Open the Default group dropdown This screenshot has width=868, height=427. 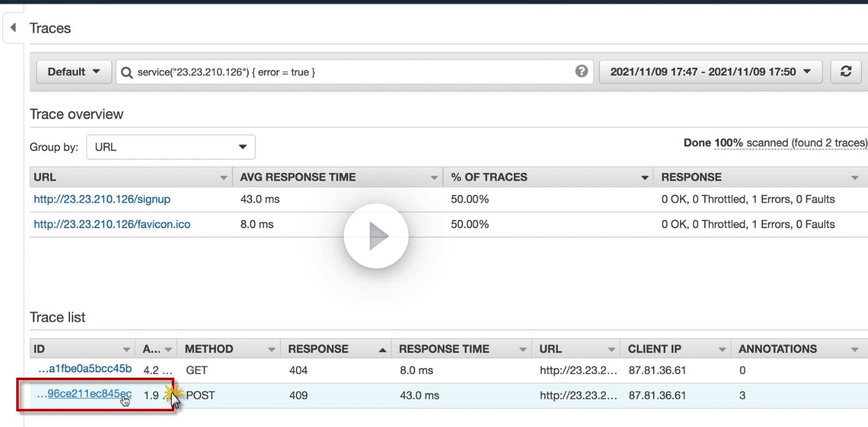74,72
